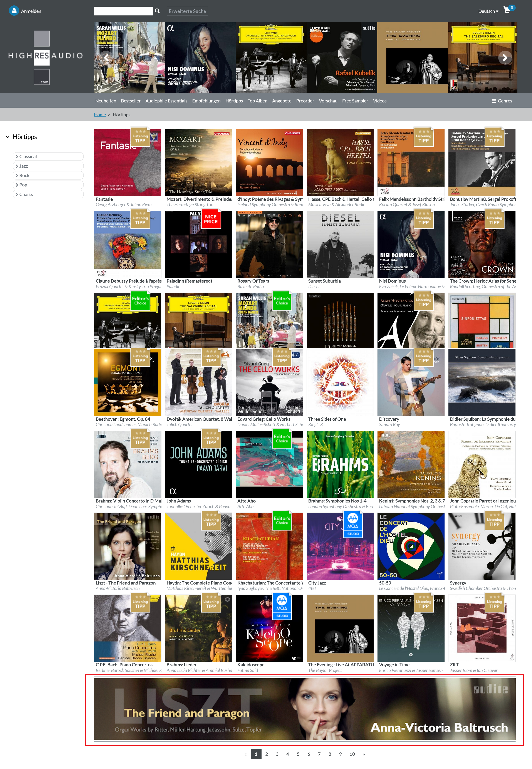Open the Diesel Sunset Suburbia cover
Viewport: 532px width, 769px height.
(x=340, y=245)
